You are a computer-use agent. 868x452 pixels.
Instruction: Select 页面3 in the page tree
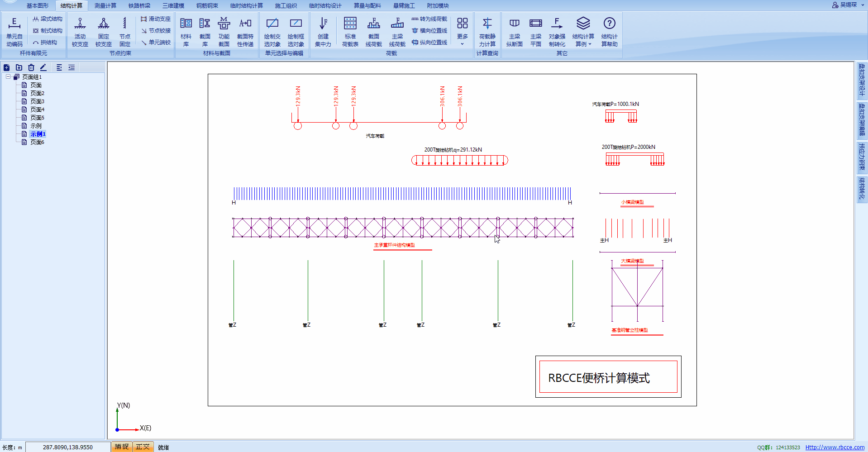[x=37, y=101]
